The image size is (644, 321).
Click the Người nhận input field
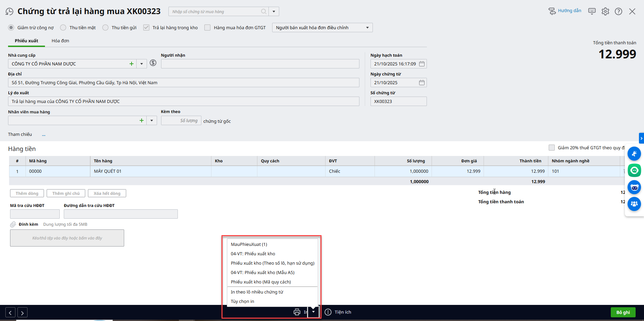260,64
